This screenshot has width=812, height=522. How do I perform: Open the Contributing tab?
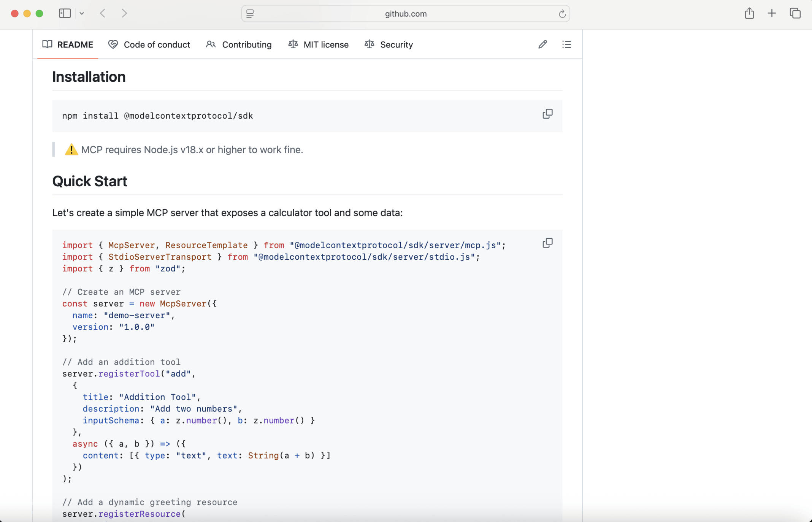coord(239,44)
